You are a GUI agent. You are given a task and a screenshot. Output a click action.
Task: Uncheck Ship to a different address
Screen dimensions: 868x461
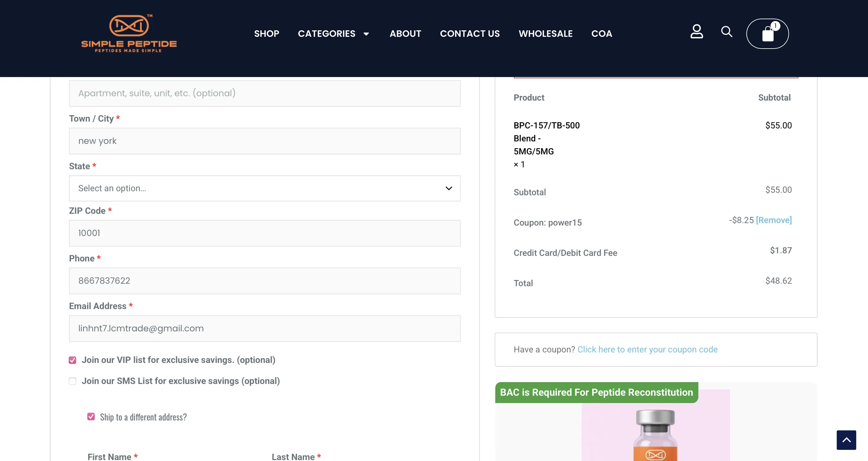coord(91,416)
